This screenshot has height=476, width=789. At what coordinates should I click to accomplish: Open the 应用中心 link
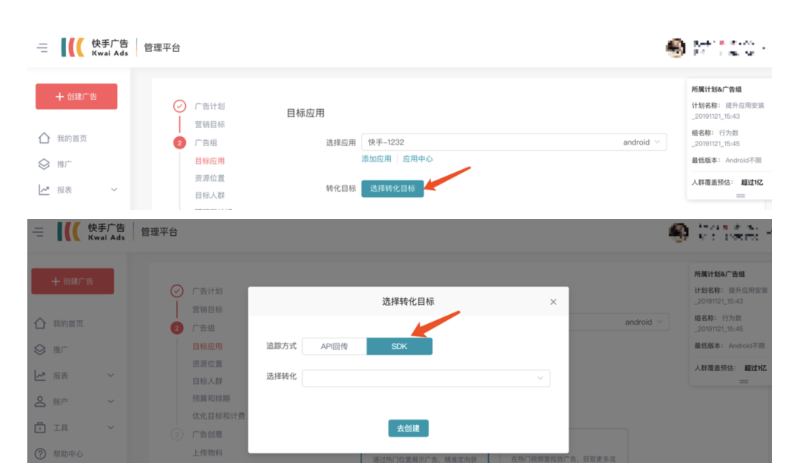417,159
